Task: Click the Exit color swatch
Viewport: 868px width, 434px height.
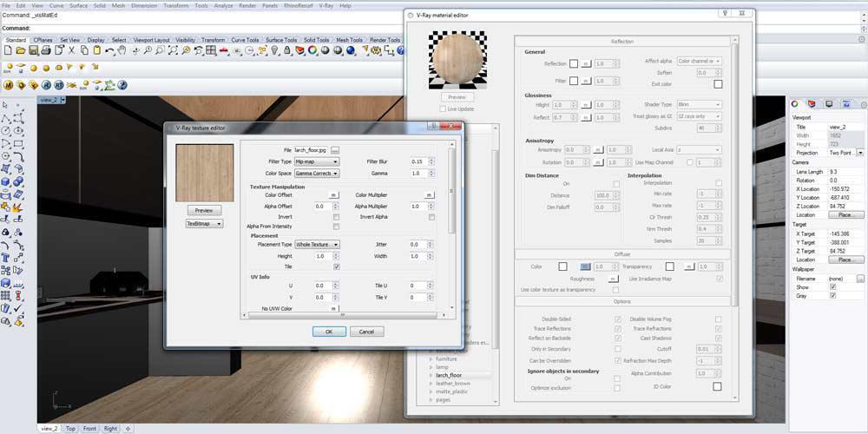Action: click(718, 84)
